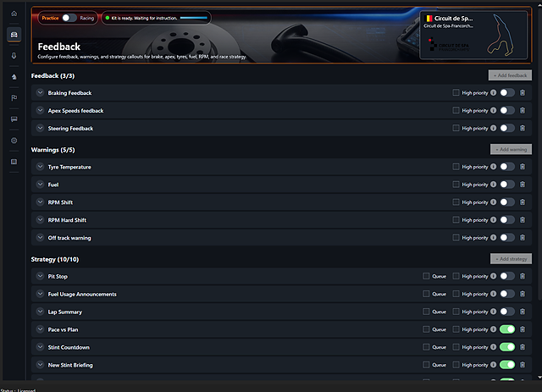The image size is (542, 392).
Task: Delete the Tyre Temperature warning
Action: [523, 167]
